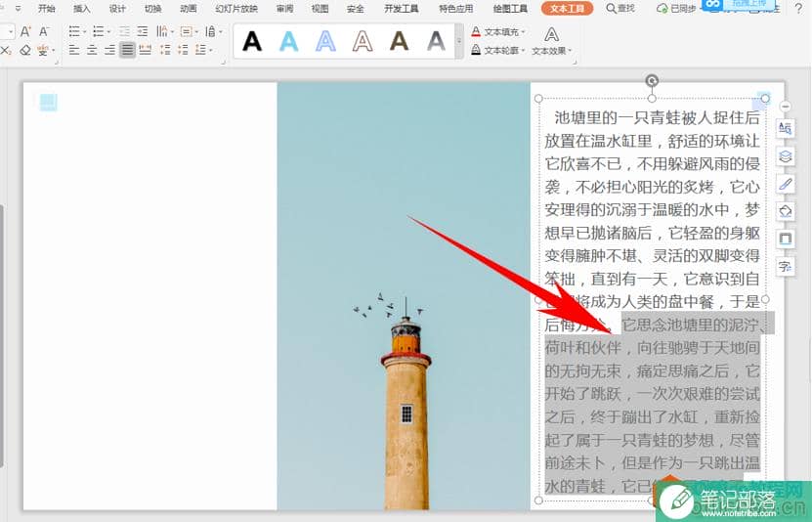Image resolution: width=812 pixels, height=522 pixels.
Task: Open the 字 text tool floating icon
Action: [786, 267]
